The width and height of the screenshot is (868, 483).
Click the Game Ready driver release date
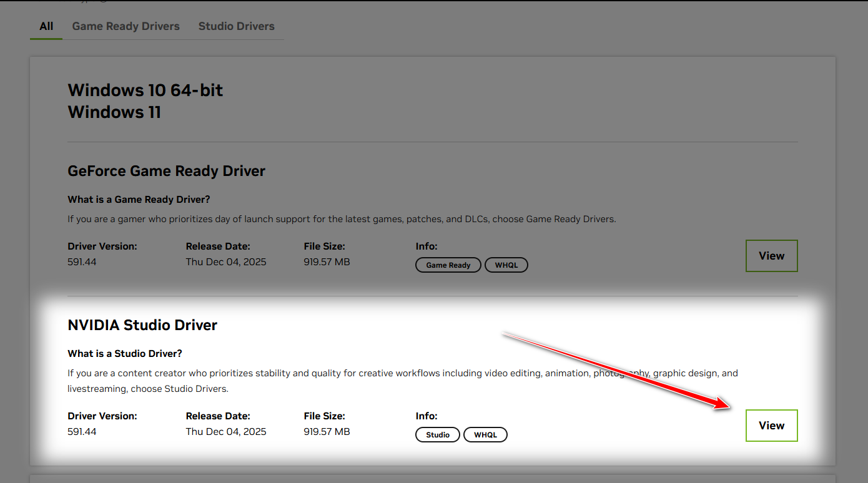[x=225, y=262]
